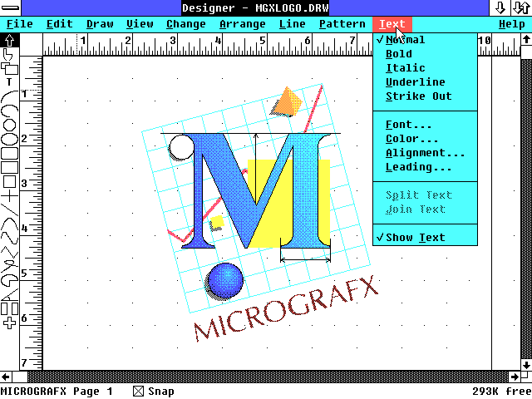Viewport: 532px width, 399px height.
Task: Select the arrow pointer tool
Action: click(x=9, y=41)
